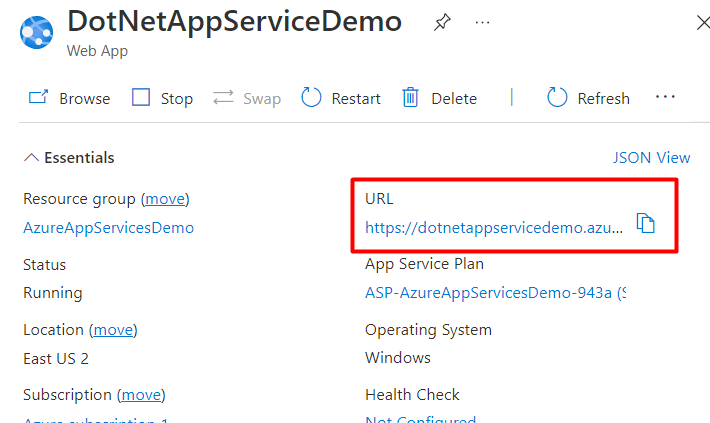
Task: Open the AzureAppServicesDemo resource group
Action: 109,227
